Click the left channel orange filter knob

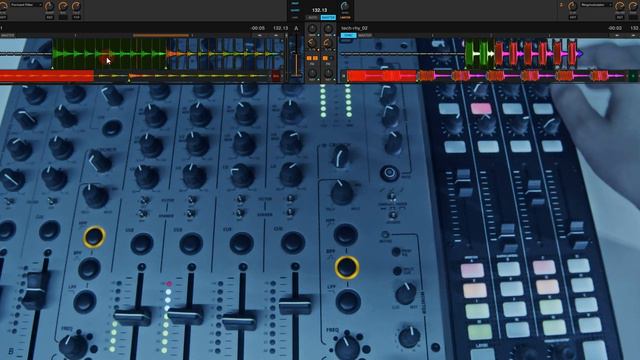tap(312, 43)
